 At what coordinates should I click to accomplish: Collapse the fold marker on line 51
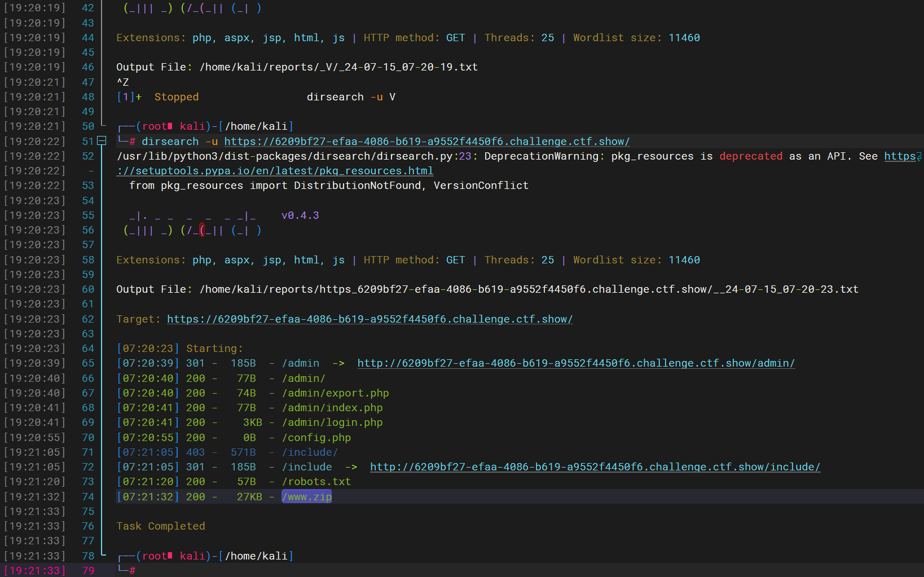102,141
